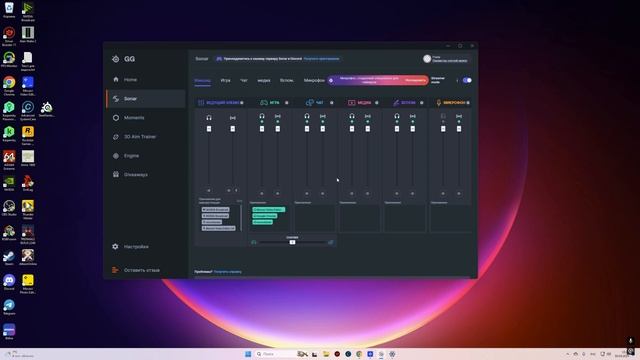Click stream icon in МИКРОФОН channel

[459, 116]
